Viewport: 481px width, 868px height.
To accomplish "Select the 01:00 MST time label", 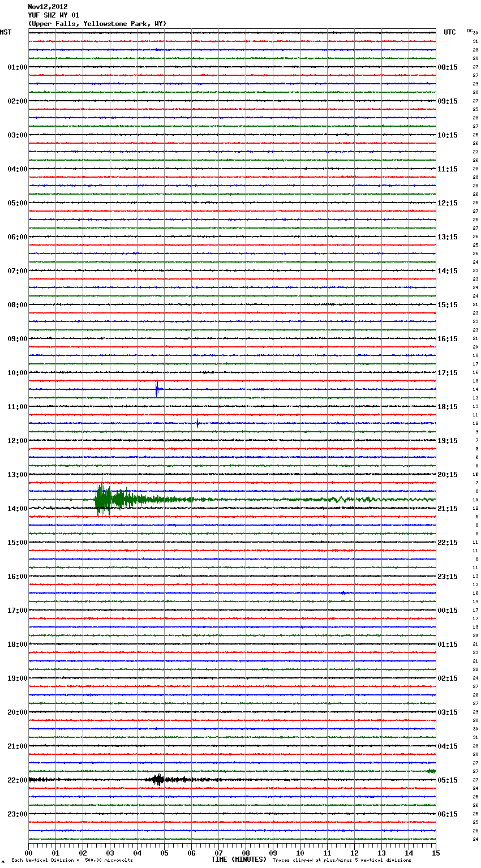I will 17,67.
